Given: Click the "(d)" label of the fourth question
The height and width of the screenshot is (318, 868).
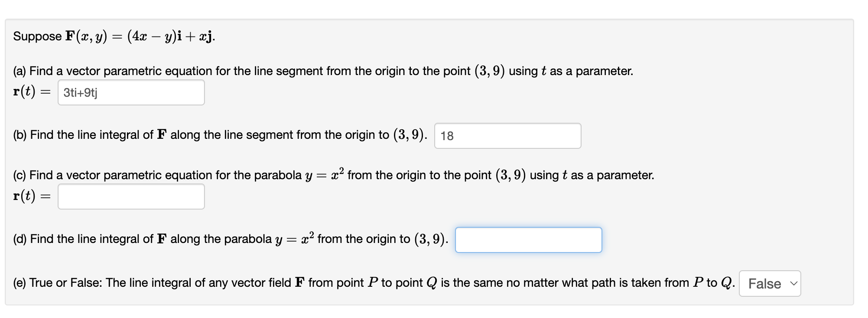Looking at the screenshot, I should [20, 239].
